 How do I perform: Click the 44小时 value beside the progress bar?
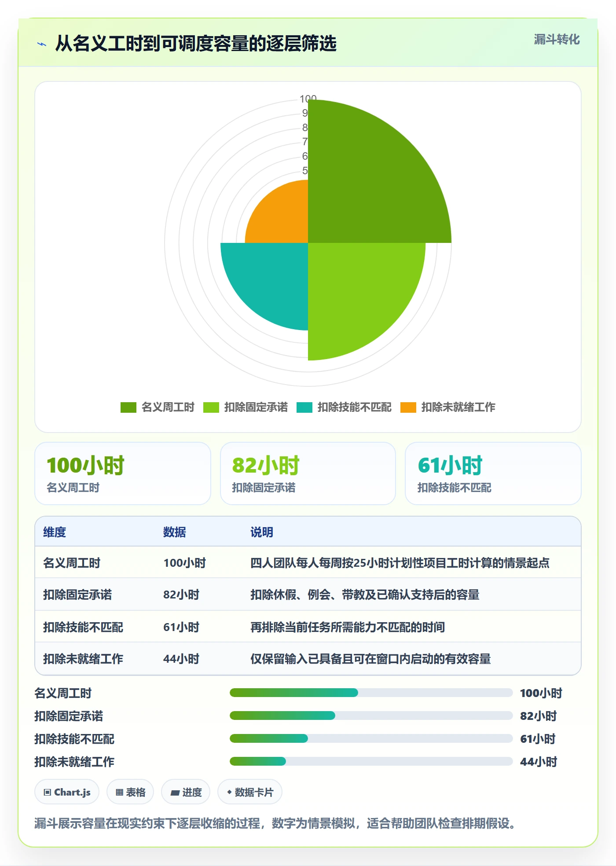[538, 762]
